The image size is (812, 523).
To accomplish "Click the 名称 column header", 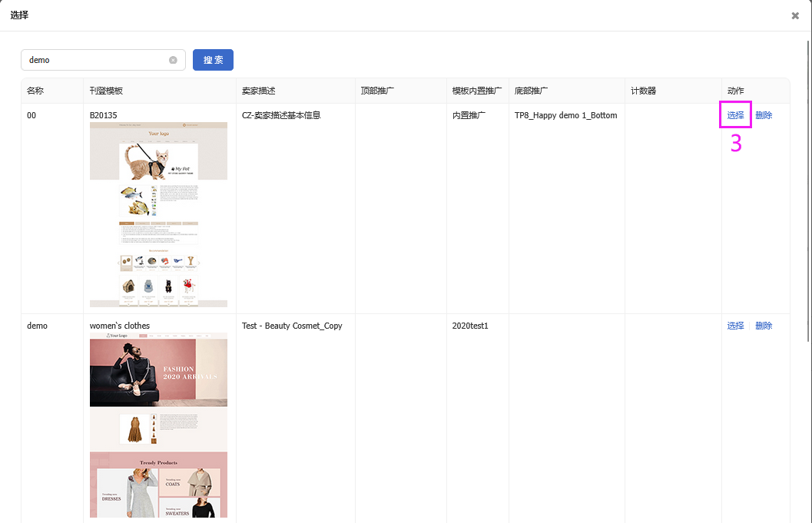I will 35,91.
